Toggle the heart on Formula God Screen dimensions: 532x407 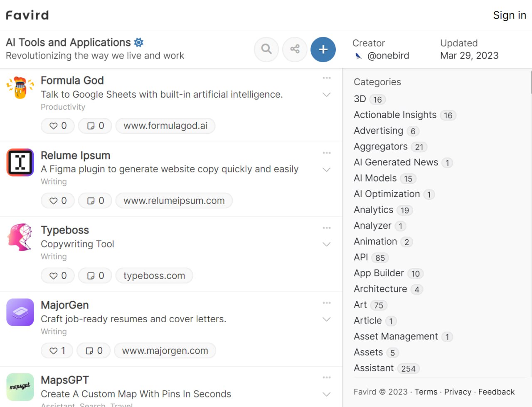coord(58,126)
